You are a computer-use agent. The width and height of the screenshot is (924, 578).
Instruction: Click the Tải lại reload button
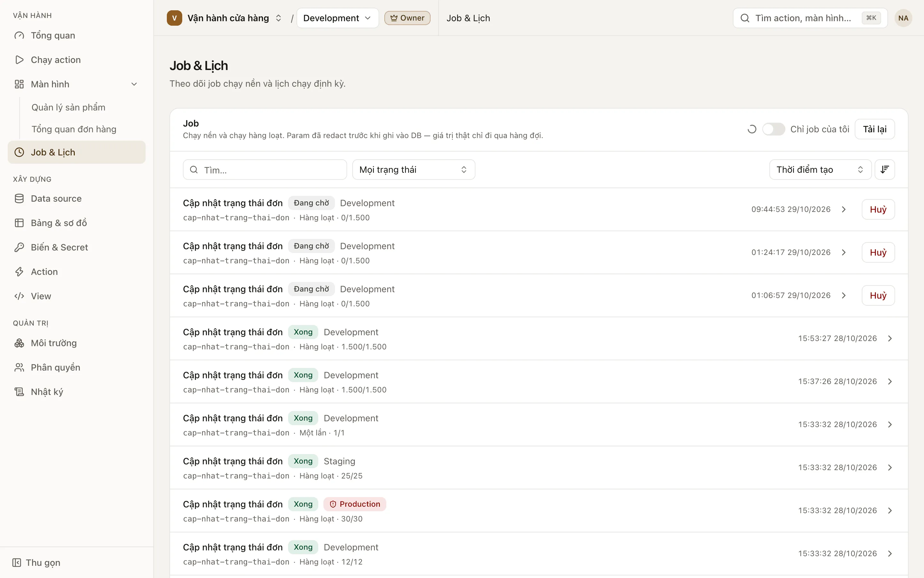[874, 129]
